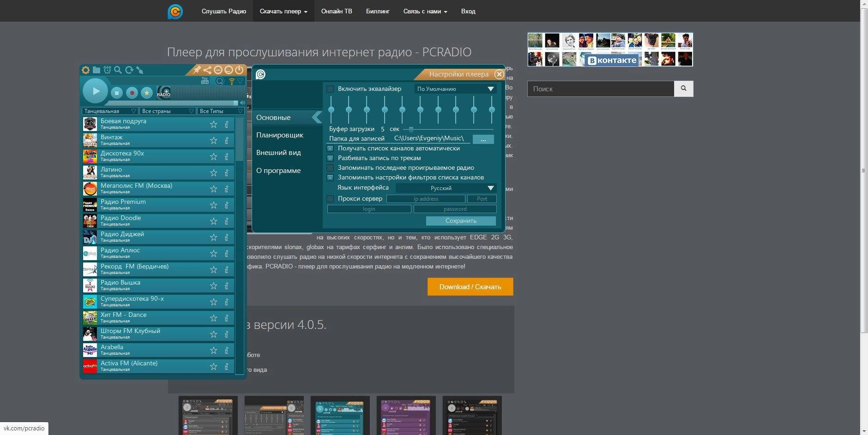Click Вход login link
The width and height of the screenshot is (868, 435).
coord(468,11)
